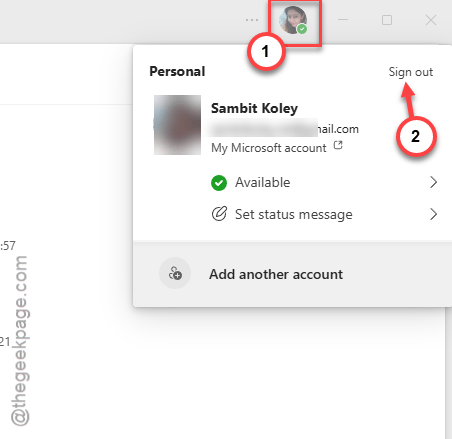Click the Sambit Koley account name
452x439 pixels.
pyautogui.click(x=254, y=108)
